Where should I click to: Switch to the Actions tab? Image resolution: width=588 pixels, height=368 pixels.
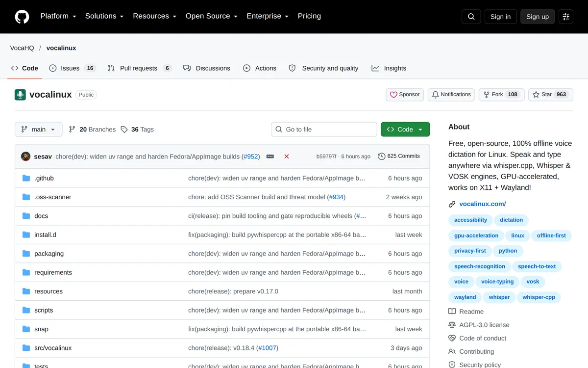[260, 68]
